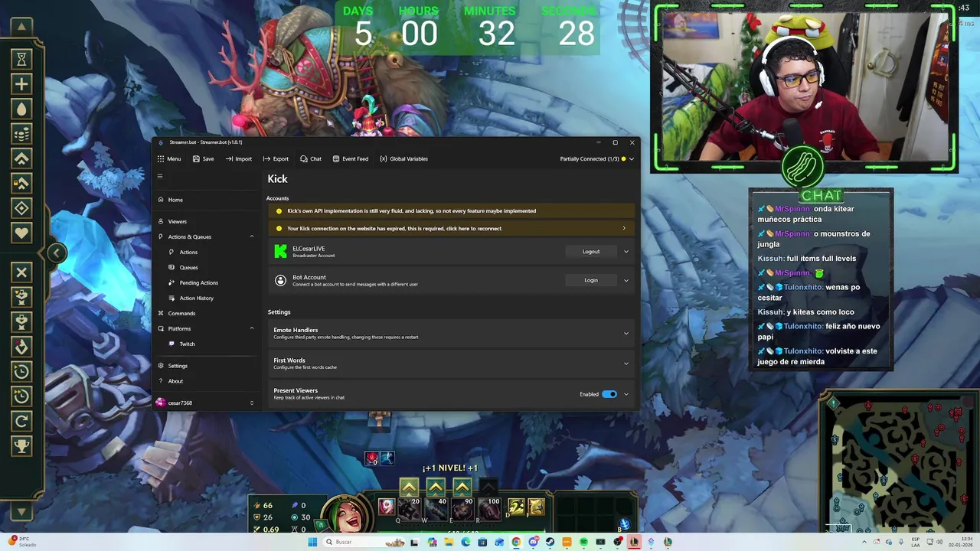Screen dimensions: 980x551
Task: Click the game minimap
Action: pos(898,464)
